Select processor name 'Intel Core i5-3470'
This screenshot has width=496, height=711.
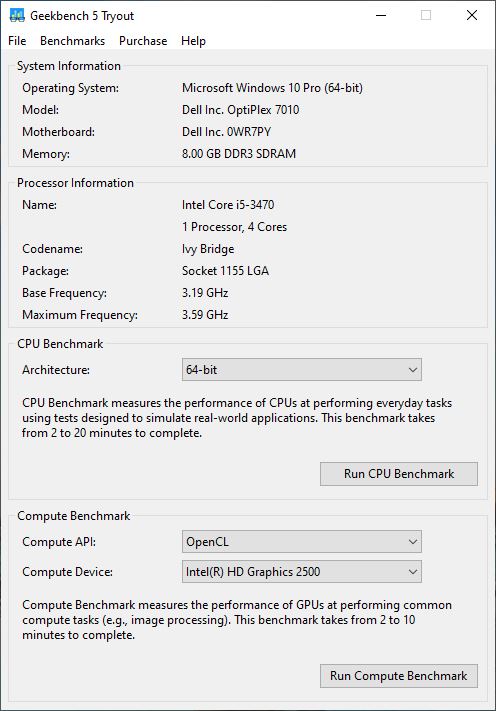coord(228,205)
